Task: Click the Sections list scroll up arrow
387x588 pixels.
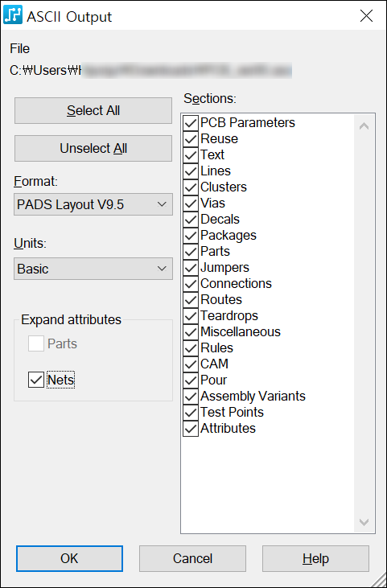Action: 364,126
